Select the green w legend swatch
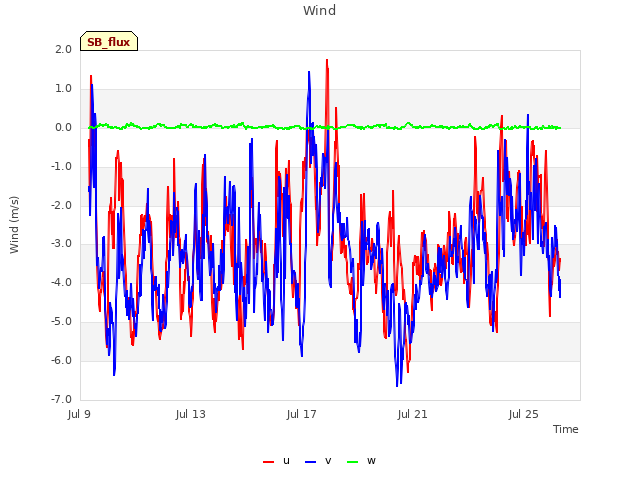 [x=352, y=462]
